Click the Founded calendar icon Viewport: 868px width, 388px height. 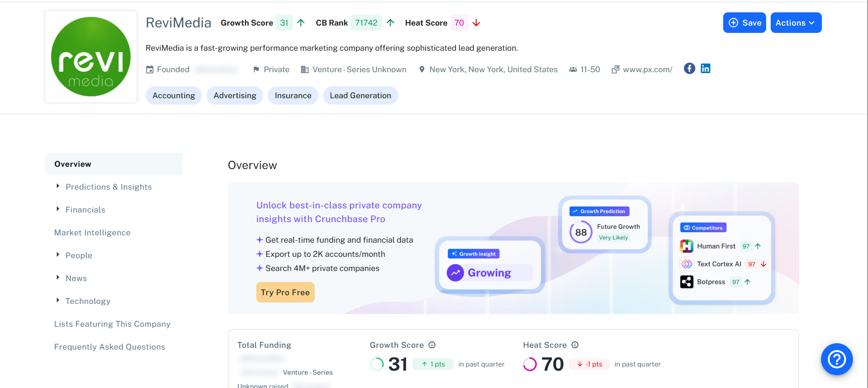pos(150,69)
